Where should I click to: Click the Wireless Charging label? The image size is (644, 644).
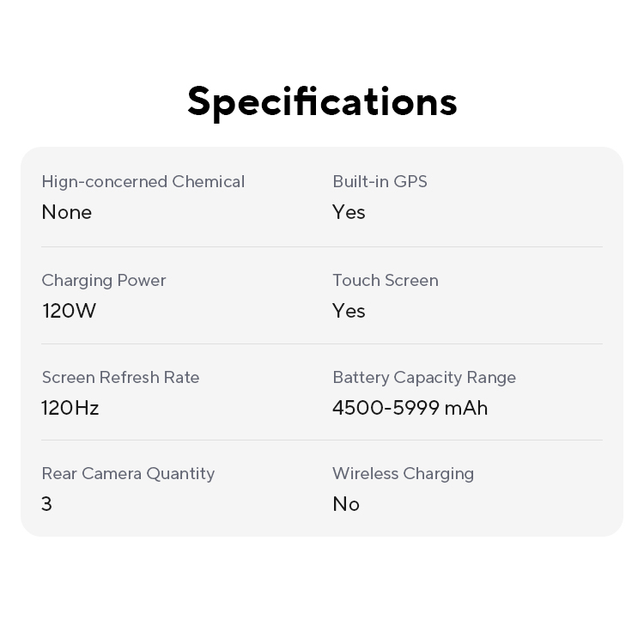click(x=404, y=473)
